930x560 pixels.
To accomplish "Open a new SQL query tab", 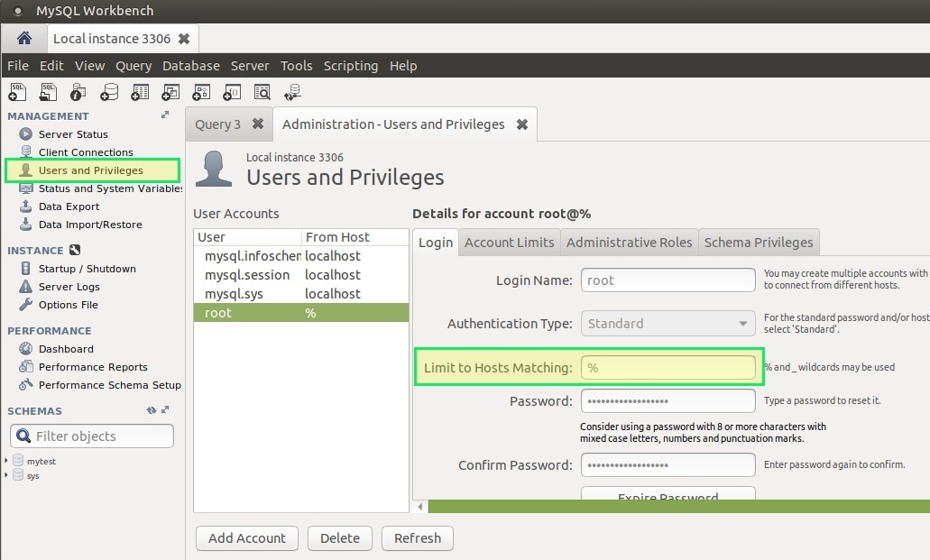I will pyautogui.click(x=17, y=91).
